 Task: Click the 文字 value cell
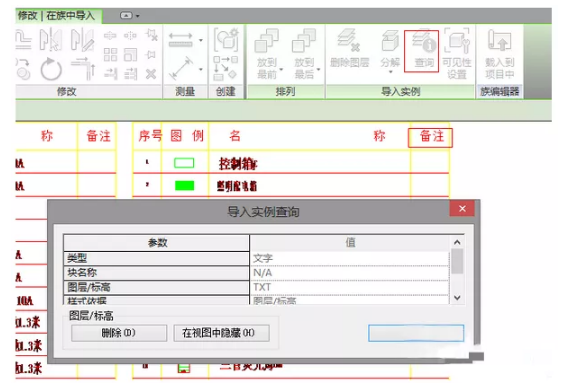(x=350, y=258)
